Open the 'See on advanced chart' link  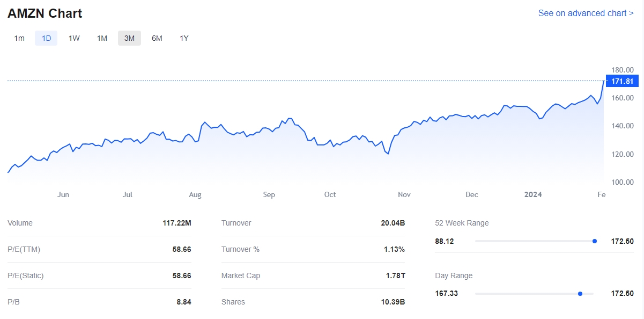tap(586, 13)
